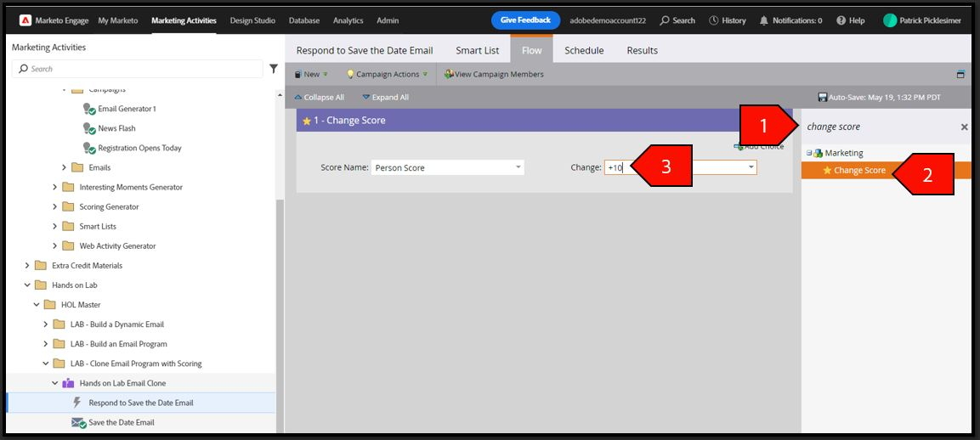Clear the flow action search with X

(x=965, y=127)
